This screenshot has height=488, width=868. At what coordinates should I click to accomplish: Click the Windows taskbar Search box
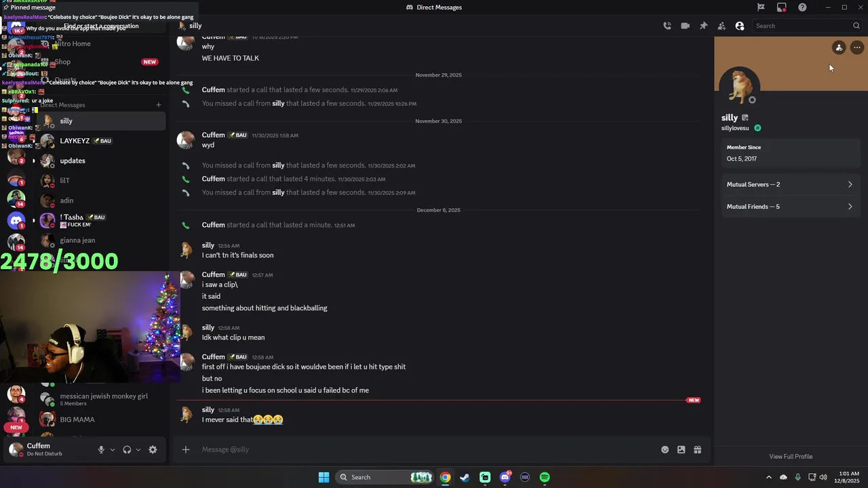pyautogui.click(x=384, y=477)
